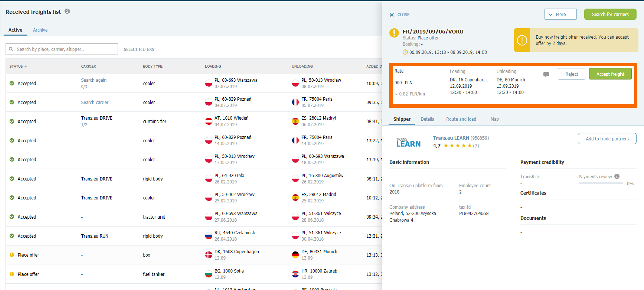Screen dimensions: 644x290
Task: Click the Search again carrier link
Action: click(94, 80)
